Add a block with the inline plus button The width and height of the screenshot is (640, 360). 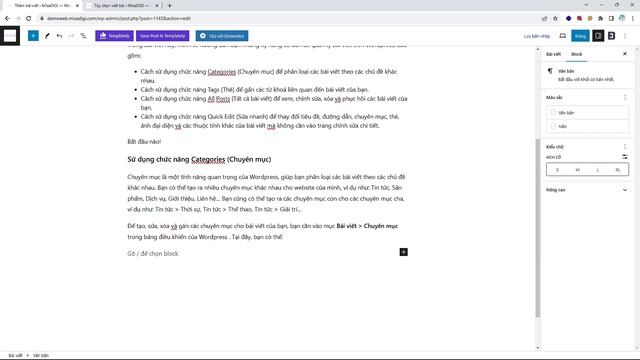coord(403,252)
